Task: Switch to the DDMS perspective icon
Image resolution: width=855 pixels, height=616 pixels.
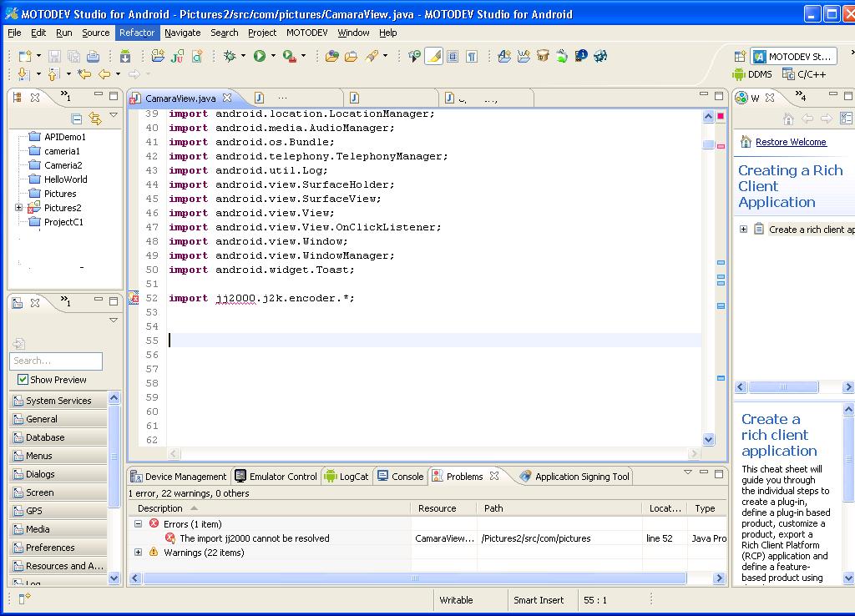Action: (x=740, y=73)
